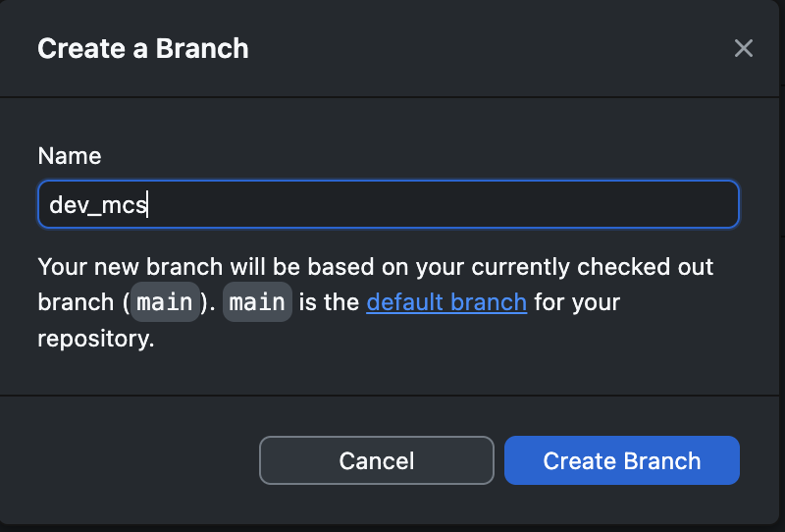This screenshot has width=785, height=532.
Task: Click the main badge before "is the"
Action: 257,302
